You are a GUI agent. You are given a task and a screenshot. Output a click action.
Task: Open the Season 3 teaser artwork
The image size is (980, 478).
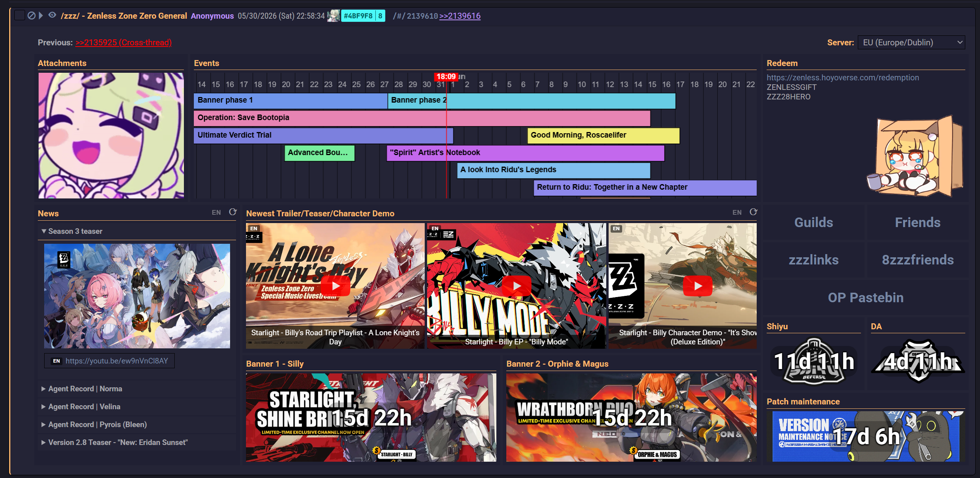(137, 296)
